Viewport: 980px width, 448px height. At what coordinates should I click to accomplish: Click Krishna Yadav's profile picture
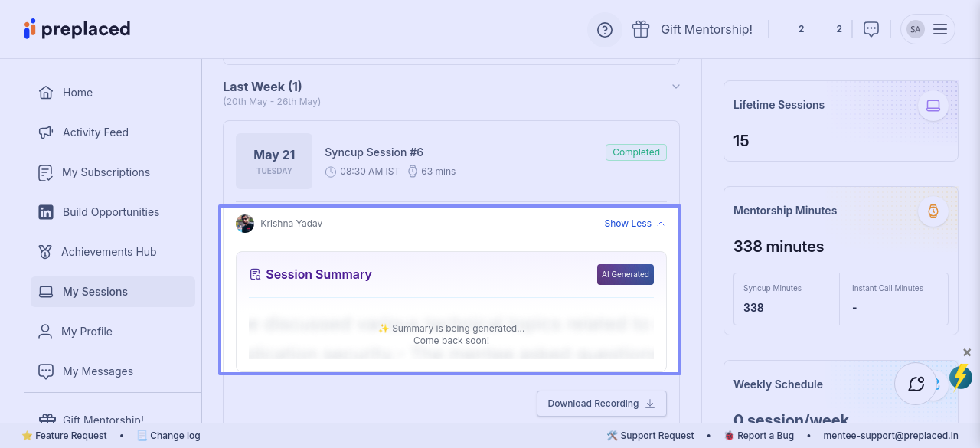[x=245, y=224]
